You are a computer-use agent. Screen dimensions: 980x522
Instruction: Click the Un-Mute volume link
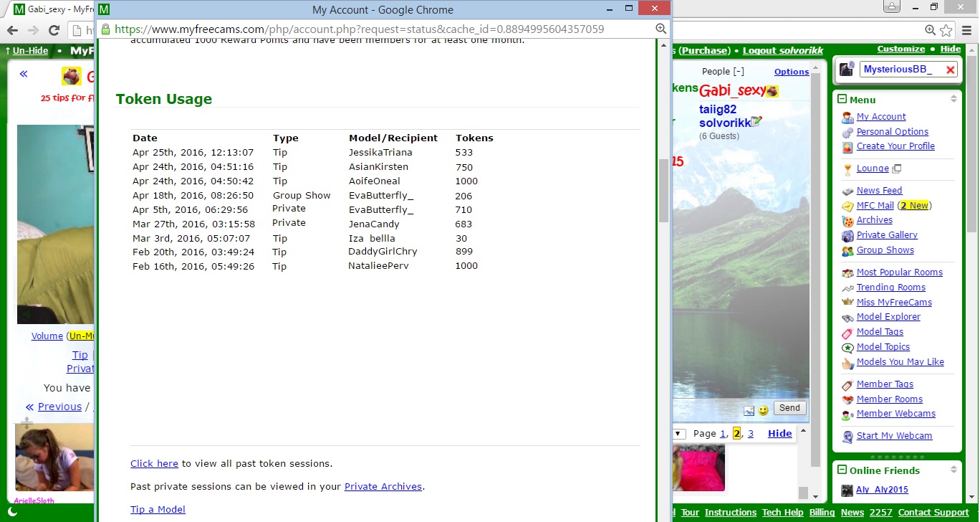click(x=82, y=336)
